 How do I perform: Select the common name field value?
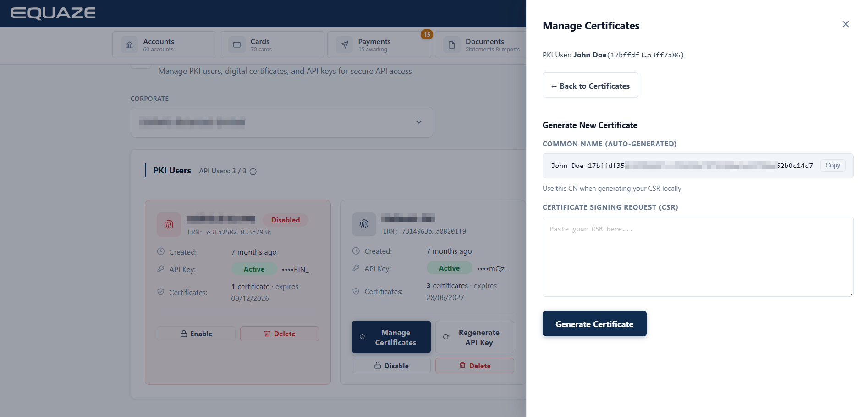point(682,166)
